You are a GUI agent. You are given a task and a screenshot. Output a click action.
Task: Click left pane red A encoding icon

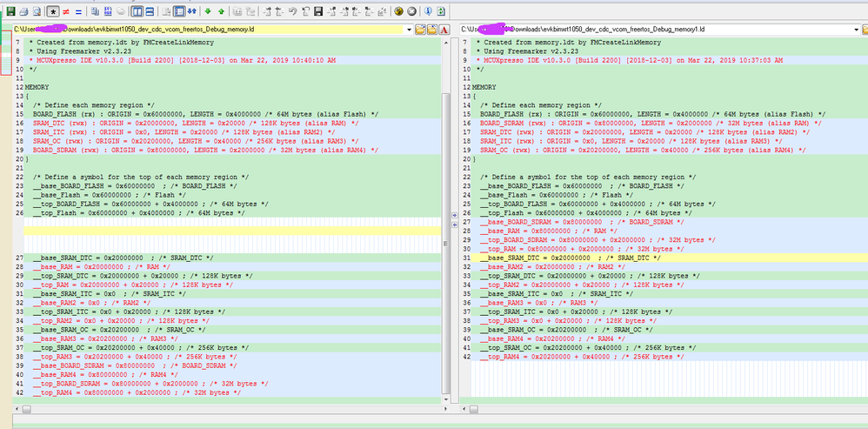click(x=444, y=30)
